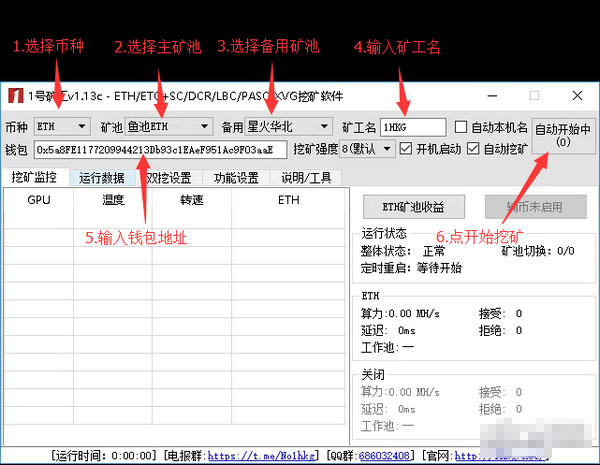Close the mining software window
This screenshot has width=600, height=465.
577,96
